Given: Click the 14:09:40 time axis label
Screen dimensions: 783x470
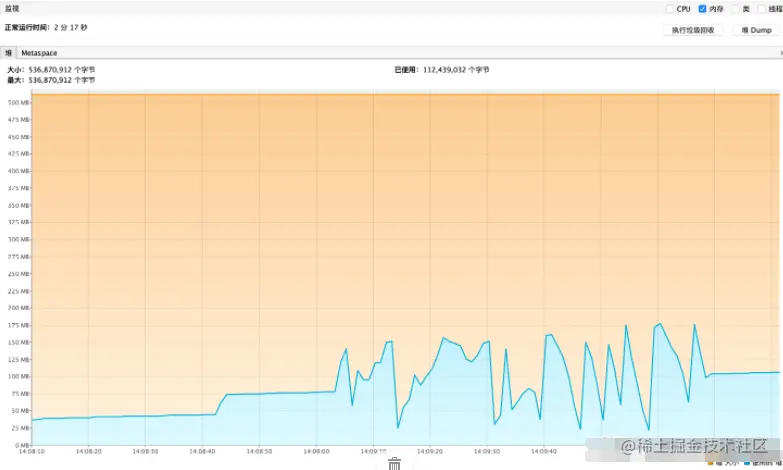Looking at the screenshot, I should [544, 451].
